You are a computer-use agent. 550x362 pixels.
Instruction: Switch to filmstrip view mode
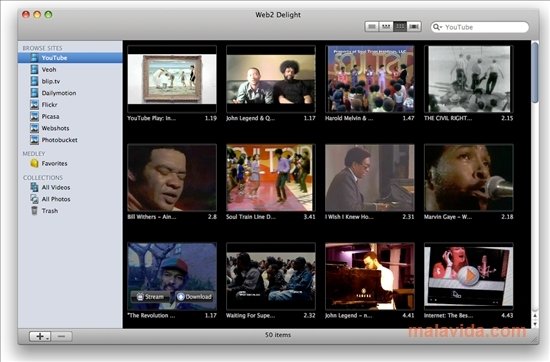pos(386,27)
